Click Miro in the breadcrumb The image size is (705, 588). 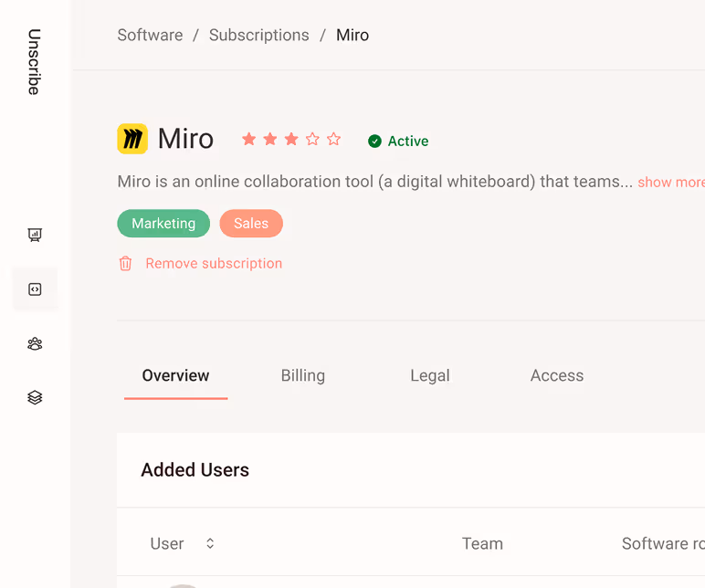click(352, 35)
